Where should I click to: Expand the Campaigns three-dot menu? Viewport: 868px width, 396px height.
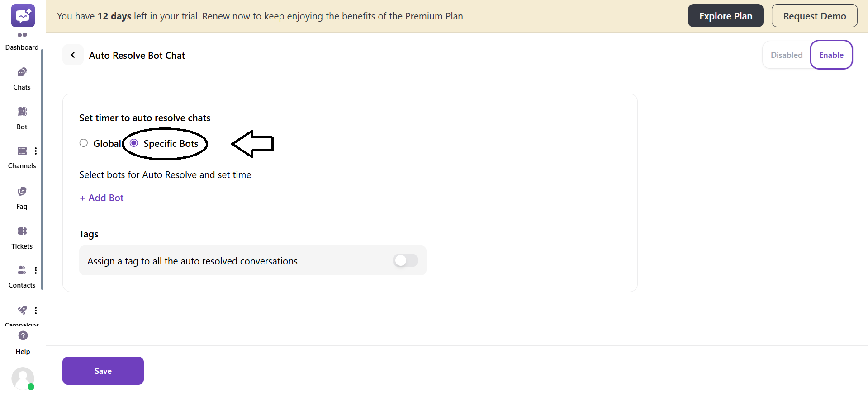(36, 311)
